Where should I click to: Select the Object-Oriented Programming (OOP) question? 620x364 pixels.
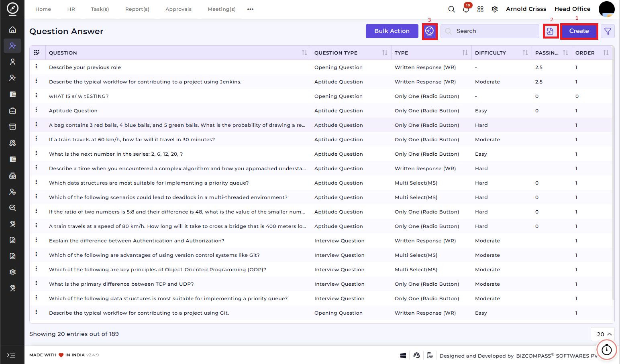[158, 270]
